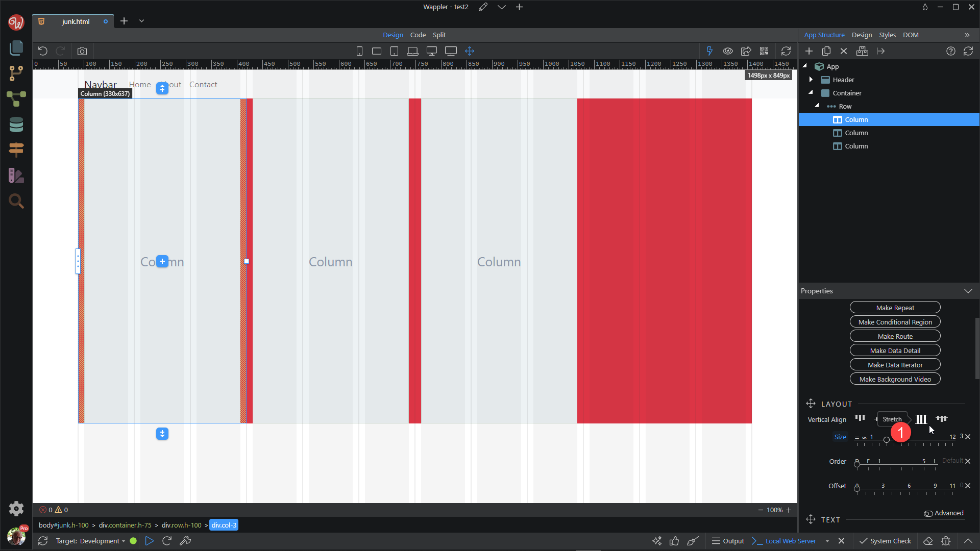Select the second Column in tree
Image resolution: width=980 pixels, height=551 pixels.
(856, 133)
